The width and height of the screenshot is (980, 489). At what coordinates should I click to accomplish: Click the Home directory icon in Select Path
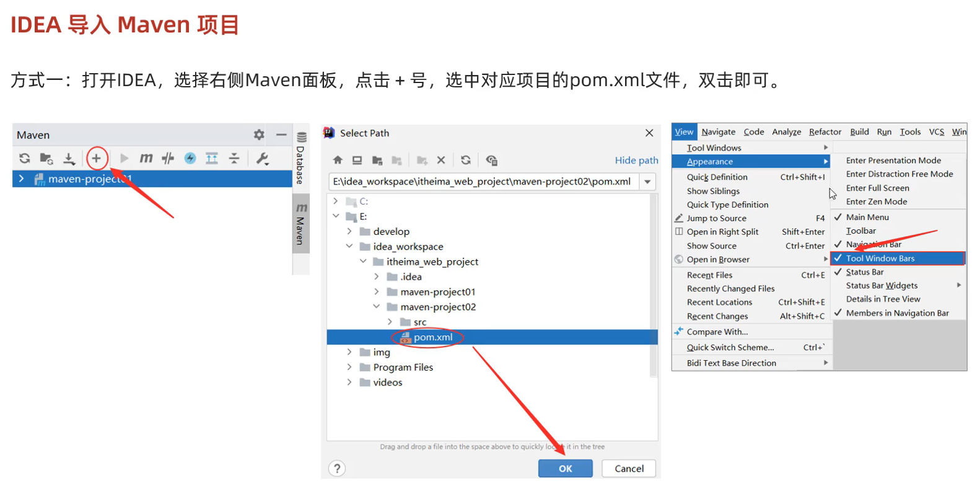tap(338, 161)
